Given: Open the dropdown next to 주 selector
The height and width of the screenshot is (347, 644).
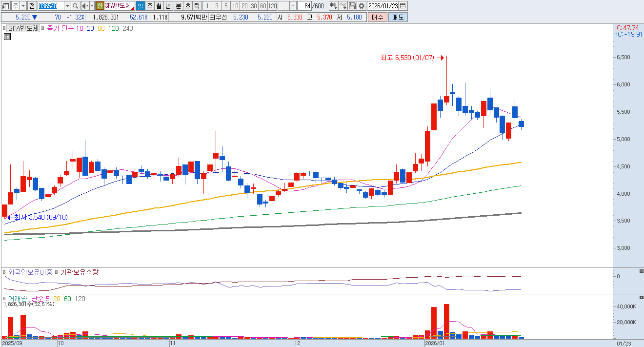Looking at the screenshot, I should pyautogui.click(x=23, y=6).
